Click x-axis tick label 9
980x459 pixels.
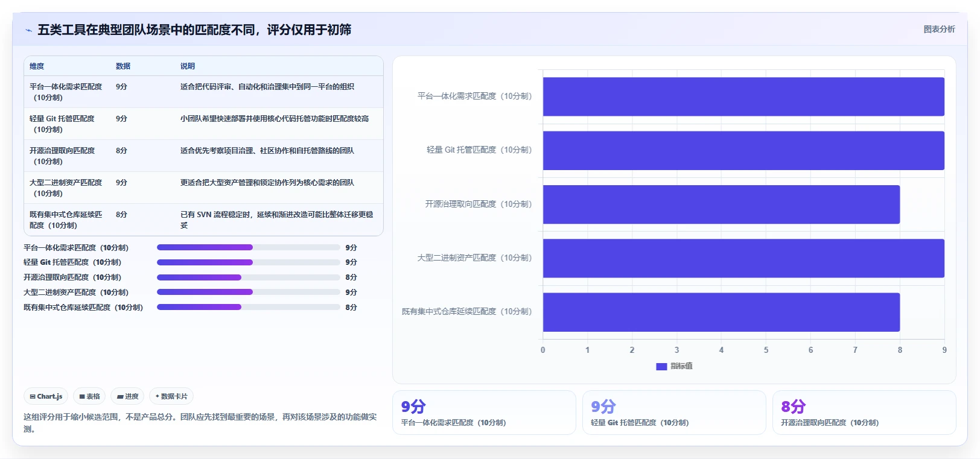coord(944,350)
